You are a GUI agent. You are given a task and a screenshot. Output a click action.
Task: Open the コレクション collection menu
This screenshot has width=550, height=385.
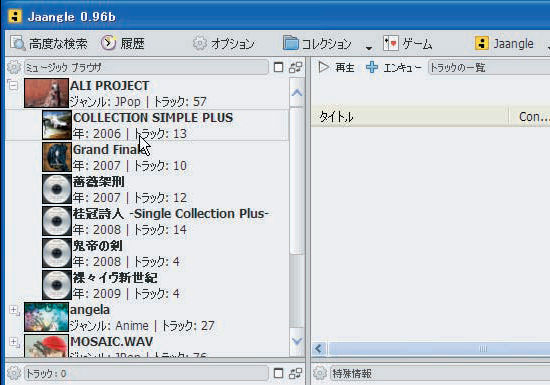pos(317,44)
